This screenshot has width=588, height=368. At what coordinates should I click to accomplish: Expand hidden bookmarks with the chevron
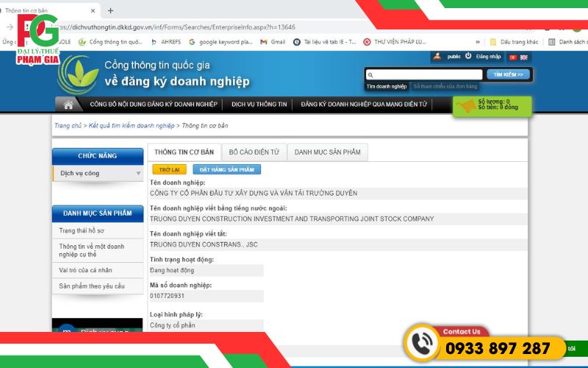478,42
